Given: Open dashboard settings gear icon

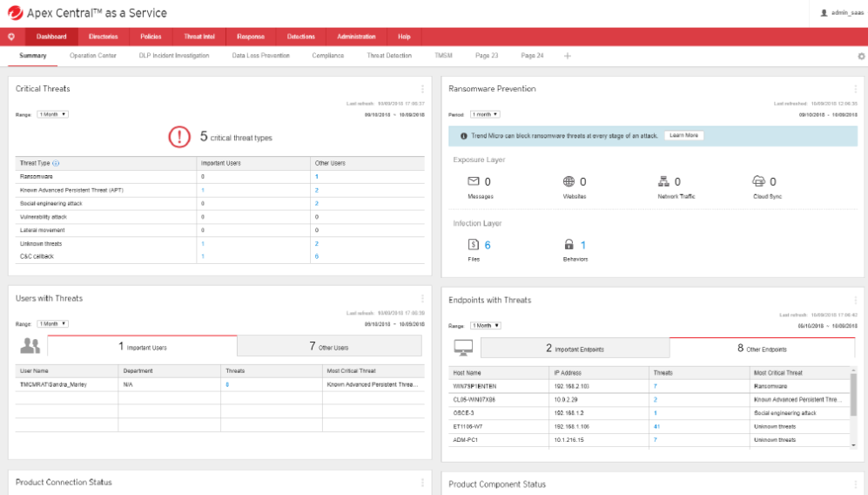Looking at the screenshot, I should (861, 56).
